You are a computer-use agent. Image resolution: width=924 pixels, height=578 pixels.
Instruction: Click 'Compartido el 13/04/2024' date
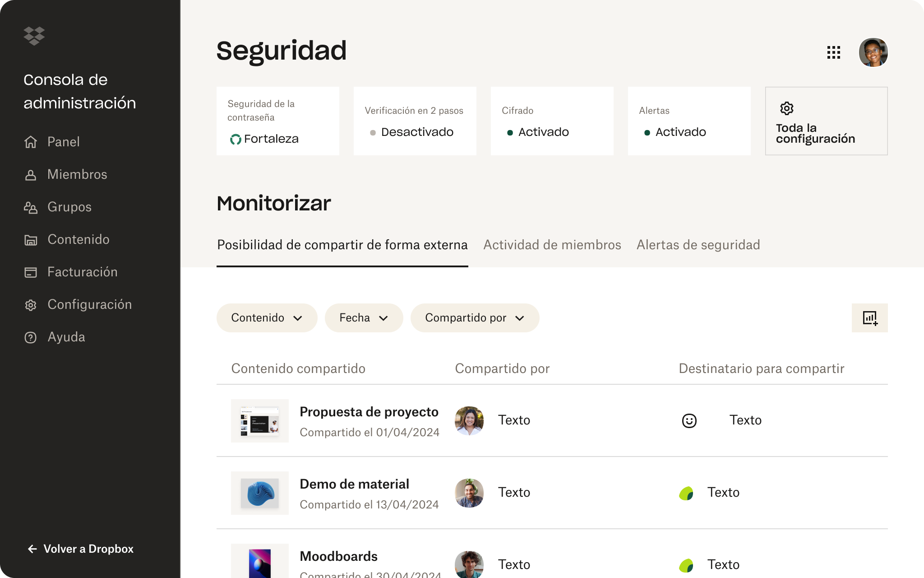tap(369, 505)
